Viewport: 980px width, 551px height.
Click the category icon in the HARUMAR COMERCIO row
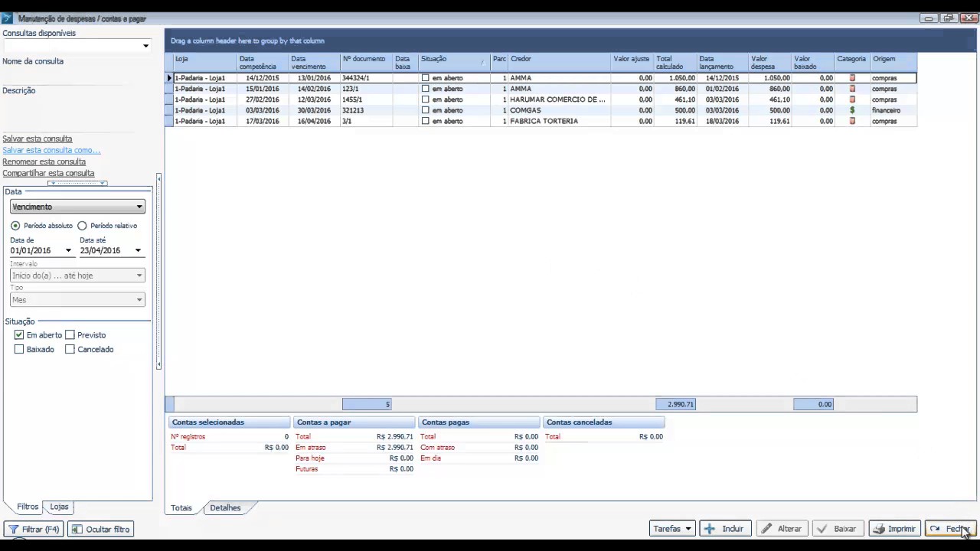(x=852, y=99)
